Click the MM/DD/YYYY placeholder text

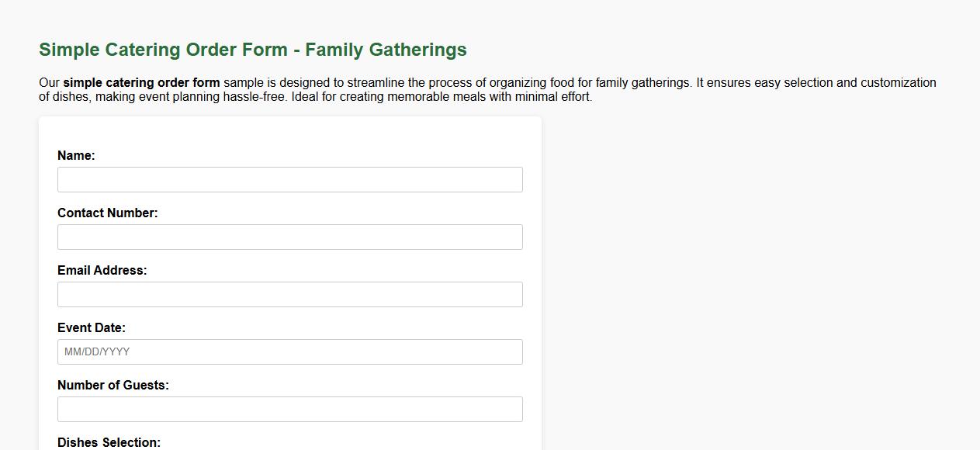(x=97, y=351)
